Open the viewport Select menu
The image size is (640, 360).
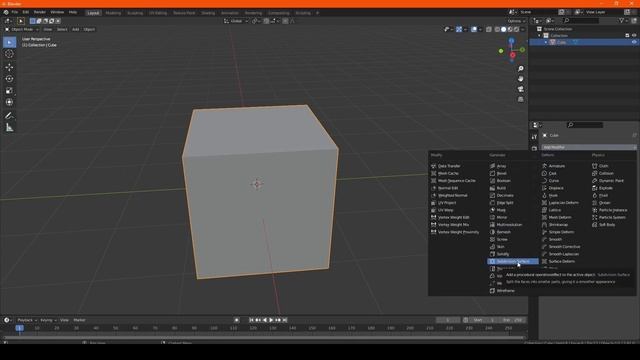(x=62, y=29)
